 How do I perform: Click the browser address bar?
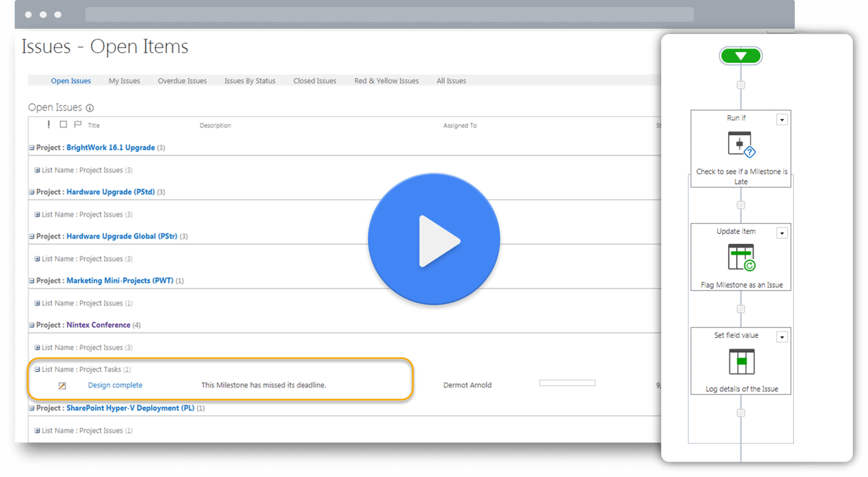389,14
